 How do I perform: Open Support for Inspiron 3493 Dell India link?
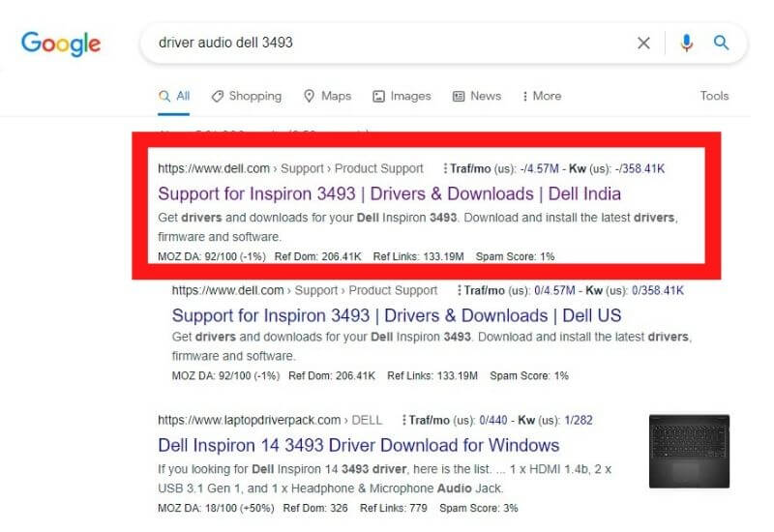pos(389,193)
